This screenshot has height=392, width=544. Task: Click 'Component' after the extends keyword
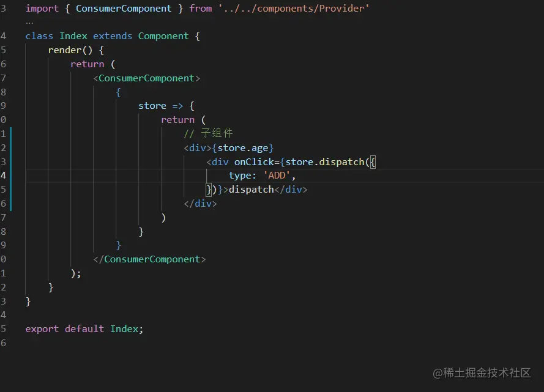click(163, 36)
